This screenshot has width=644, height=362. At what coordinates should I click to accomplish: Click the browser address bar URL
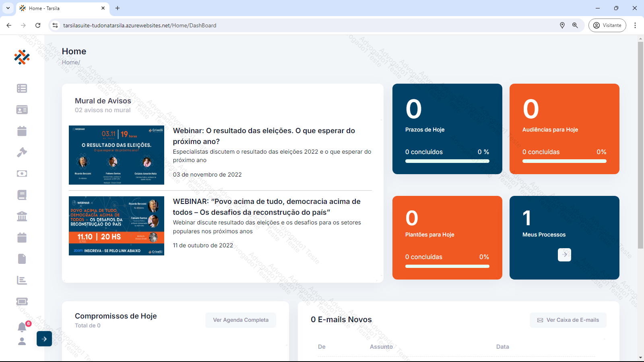(x=140, y=25)
